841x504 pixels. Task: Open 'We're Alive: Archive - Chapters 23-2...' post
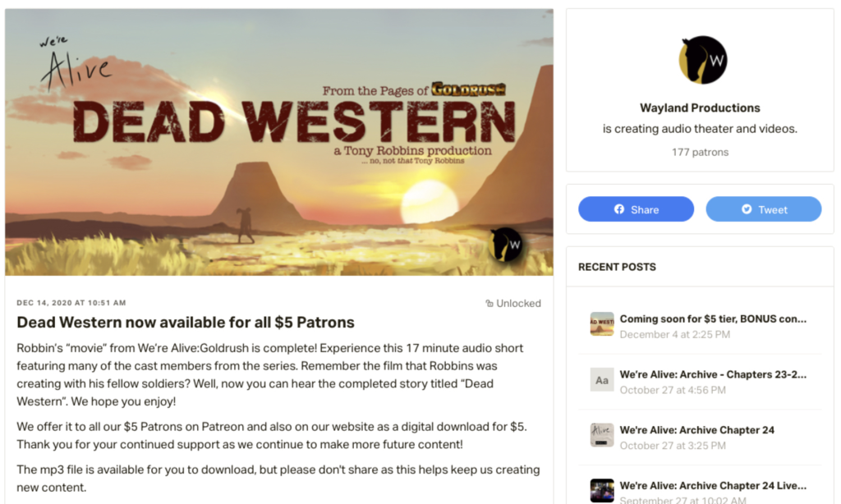pos(713,375)
